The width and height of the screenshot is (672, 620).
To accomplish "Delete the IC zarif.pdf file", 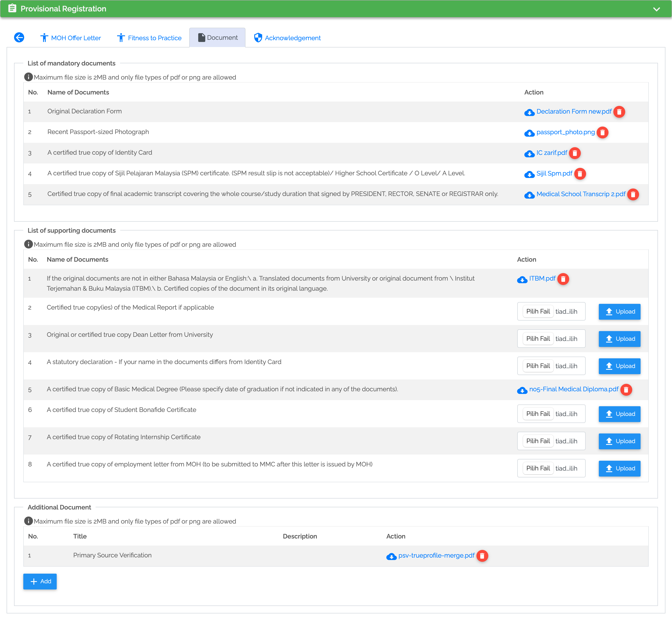I will 574,153.
